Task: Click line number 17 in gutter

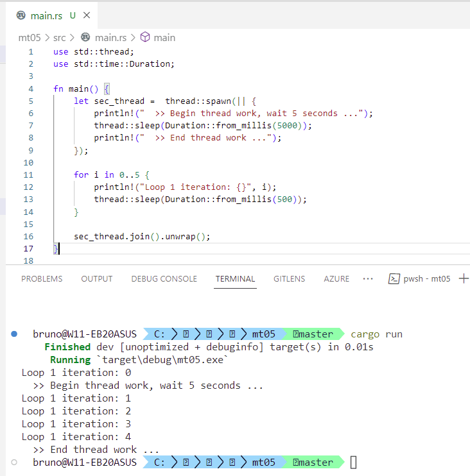Action: [x=28, y=249]
